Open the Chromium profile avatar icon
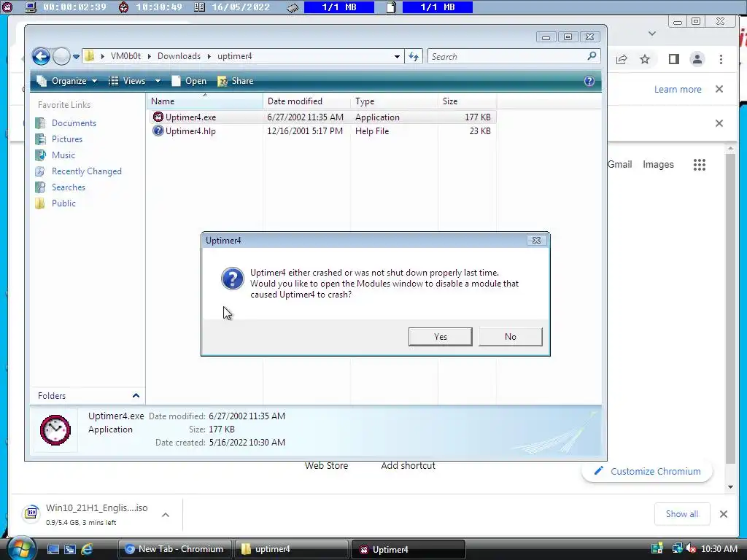Viewport: 747px width, 560px height. (x=697, y=59)
